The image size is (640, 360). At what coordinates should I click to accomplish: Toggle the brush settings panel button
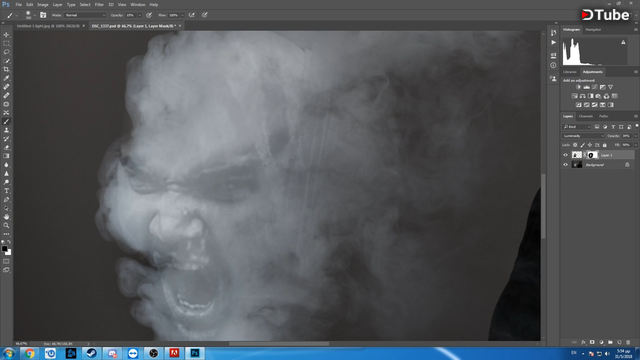point(43,15)
